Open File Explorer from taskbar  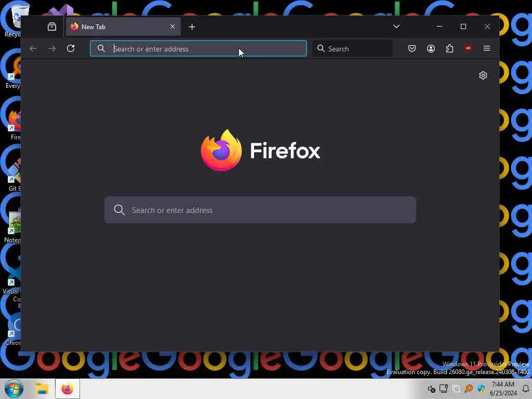tap(43, 389)
